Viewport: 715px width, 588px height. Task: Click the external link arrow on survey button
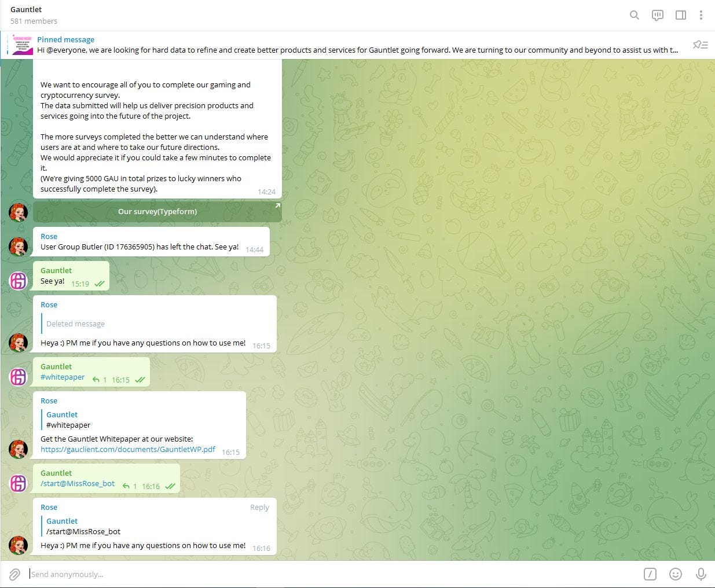click(277, 205)
